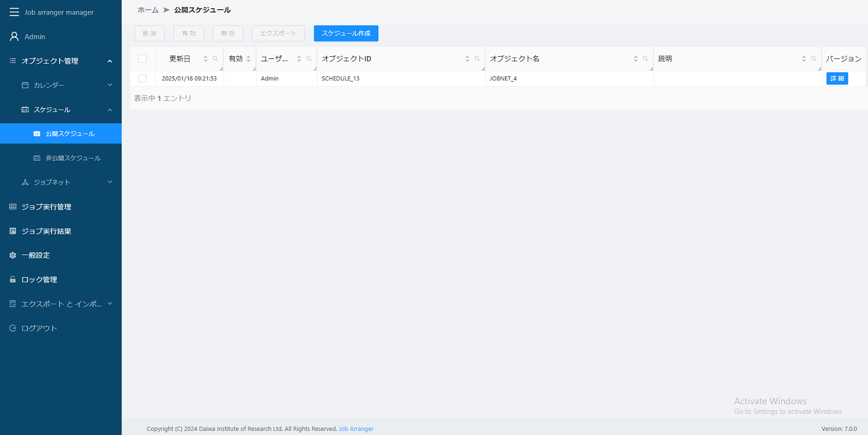
Task: Expand the ジョブネット sidebar section
Action: pyautogui.click(x=109, y=182)
